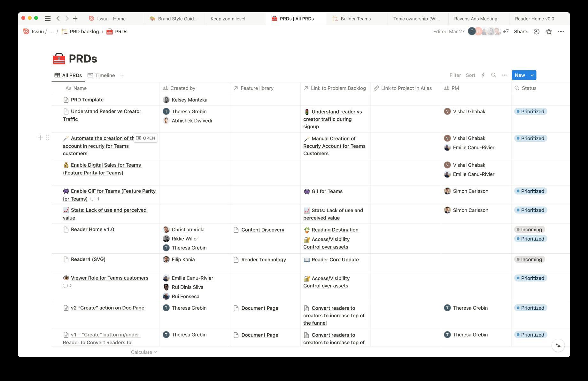Click the Share button
This screenshot has width=588, height=381.
[521, 31]
